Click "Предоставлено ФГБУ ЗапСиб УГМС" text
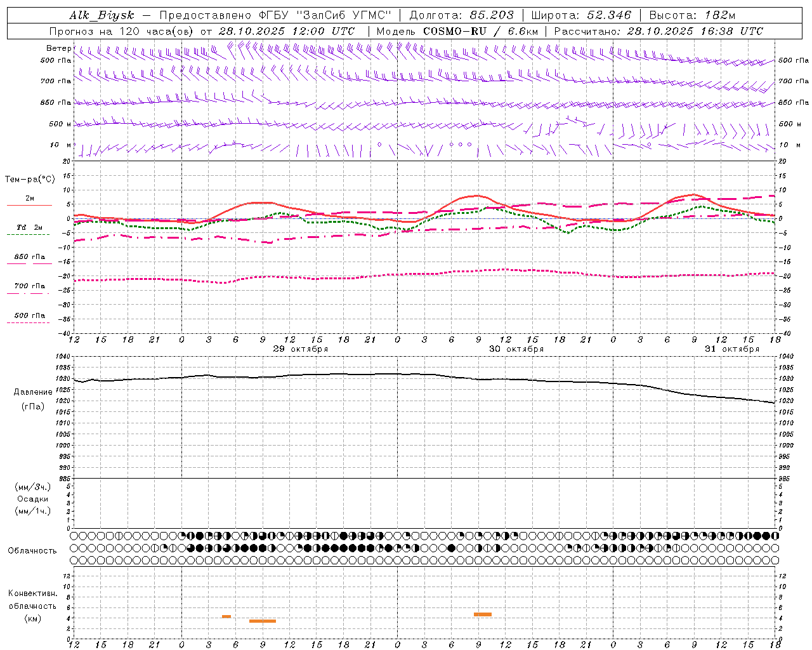The height and width of the screenshot is (650, 812). 275,16
